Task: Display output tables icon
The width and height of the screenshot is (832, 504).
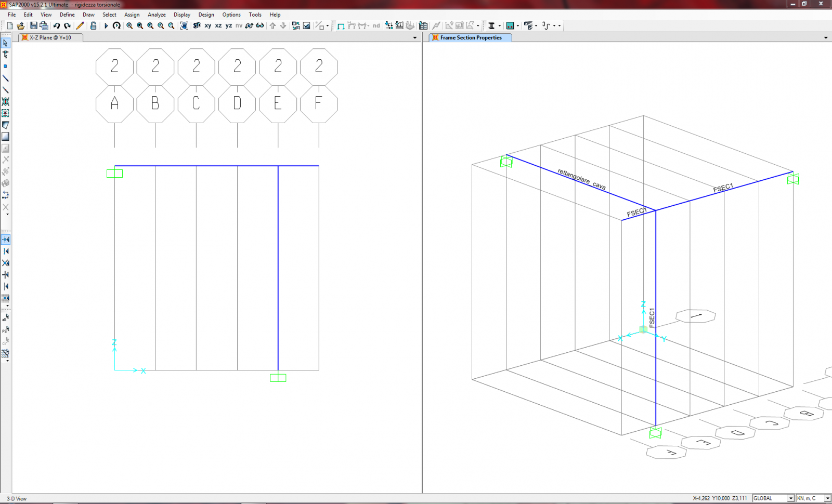Action: [x=423, y=25]
